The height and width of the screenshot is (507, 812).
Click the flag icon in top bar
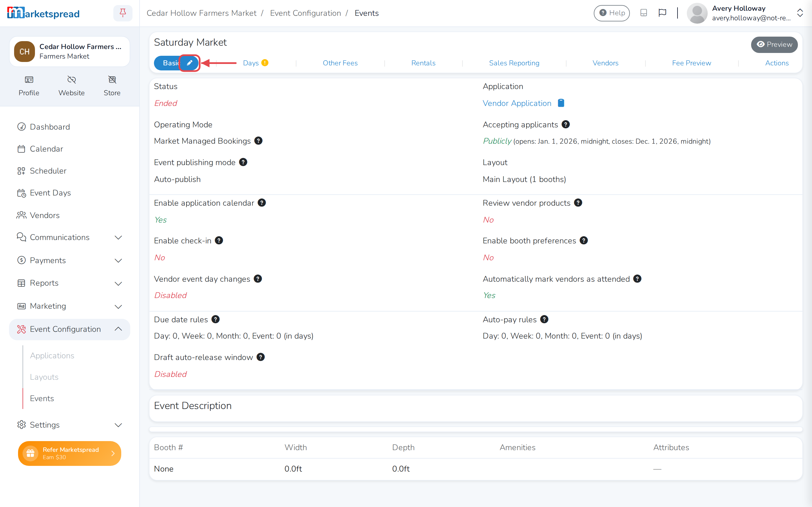[662, 13]
